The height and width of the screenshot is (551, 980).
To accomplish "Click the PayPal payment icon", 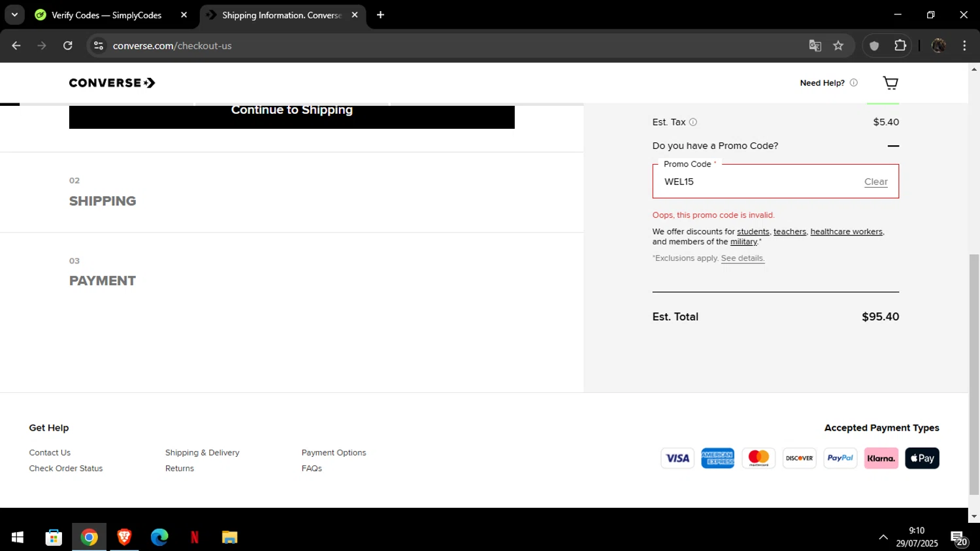I will pyautogui.click(x=840, y=458).
